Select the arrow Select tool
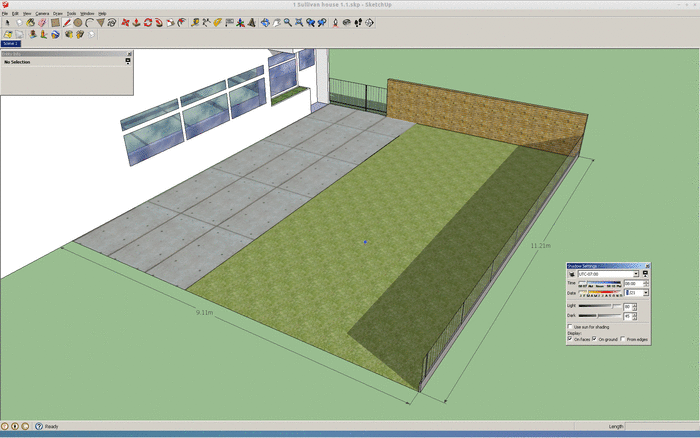The height and width of the screenshot is (438, 700). pos(6,22)
